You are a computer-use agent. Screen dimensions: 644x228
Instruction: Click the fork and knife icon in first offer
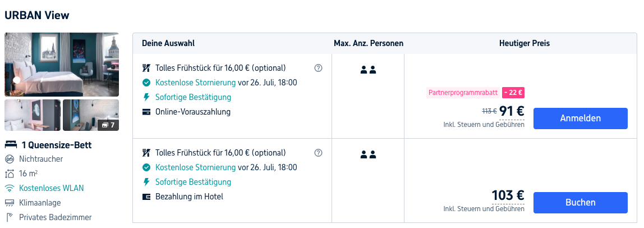(146, 68)
